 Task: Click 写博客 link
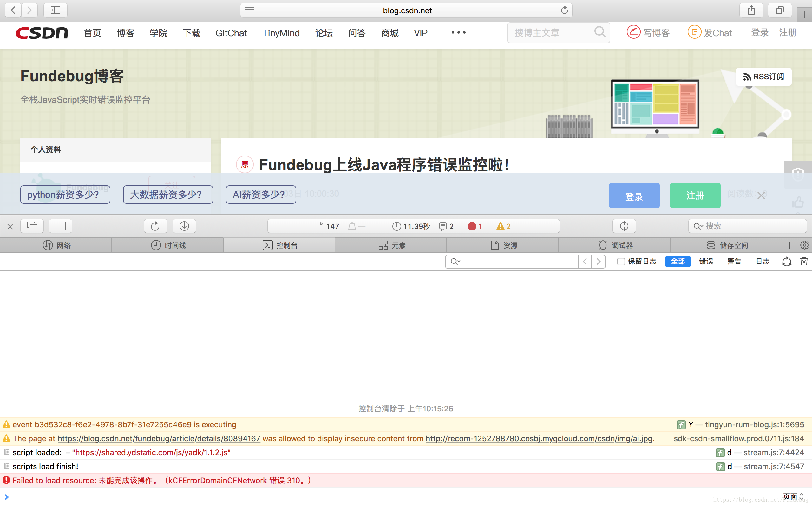coord(648,33)
